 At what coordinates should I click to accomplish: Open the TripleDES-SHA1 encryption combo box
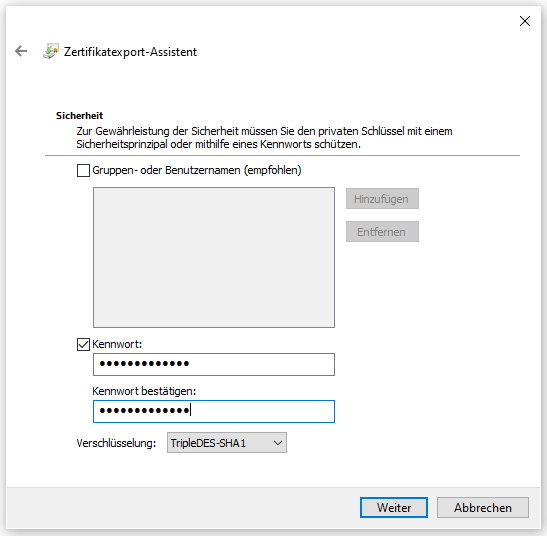pos(227,443)
